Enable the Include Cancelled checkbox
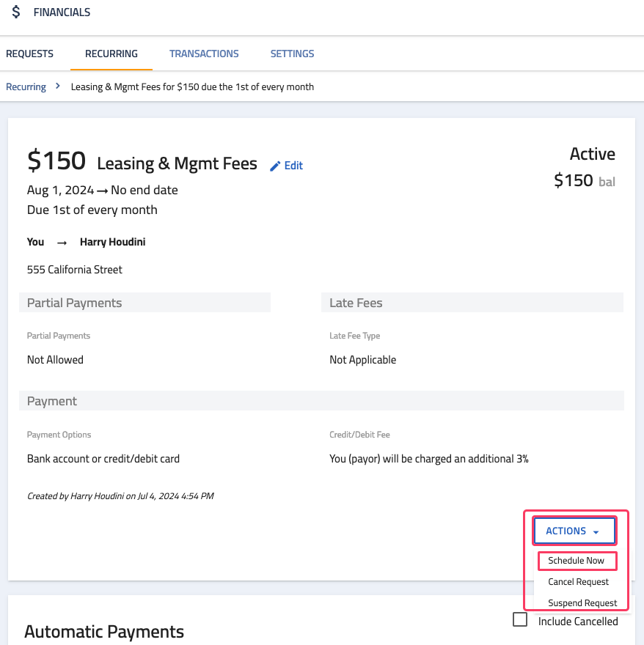Viewport: 644px width, 645px height. (520, 619)
